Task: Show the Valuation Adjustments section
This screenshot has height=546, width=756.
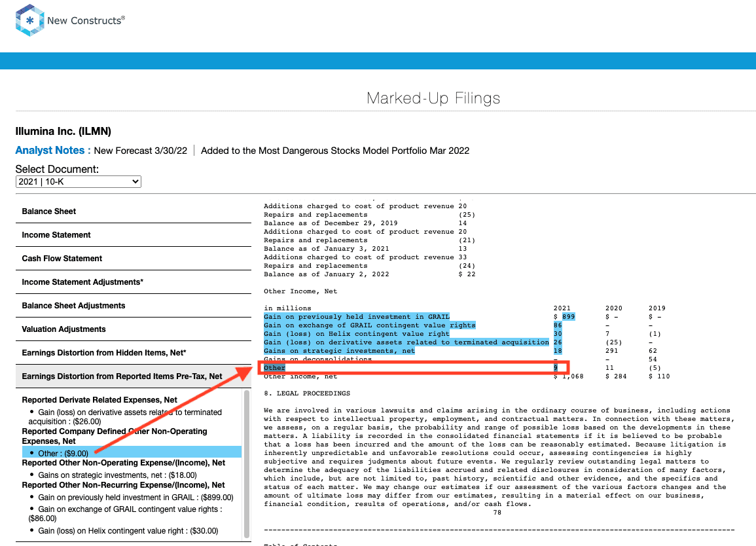Action: (134, 329)
